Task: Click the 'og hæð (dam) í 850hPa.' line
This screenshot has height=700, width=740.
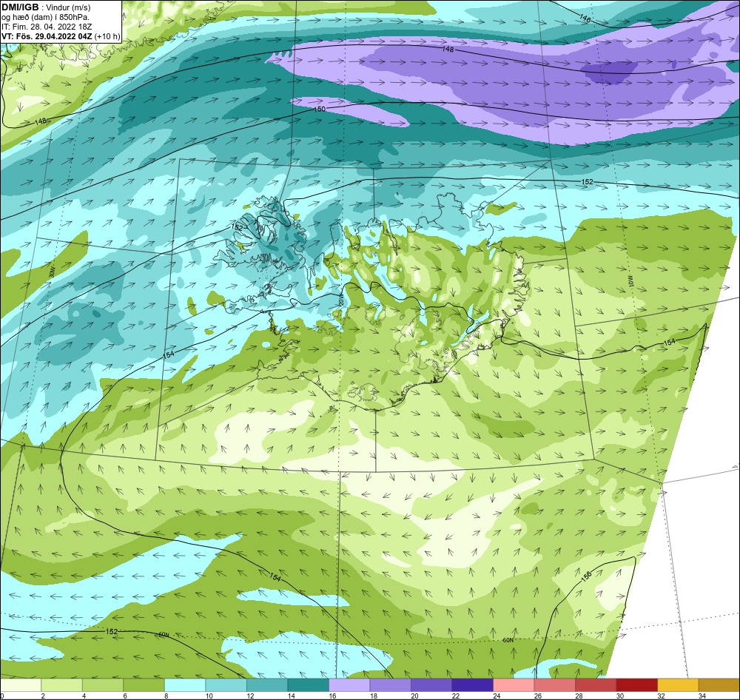Action: (46, 17)
